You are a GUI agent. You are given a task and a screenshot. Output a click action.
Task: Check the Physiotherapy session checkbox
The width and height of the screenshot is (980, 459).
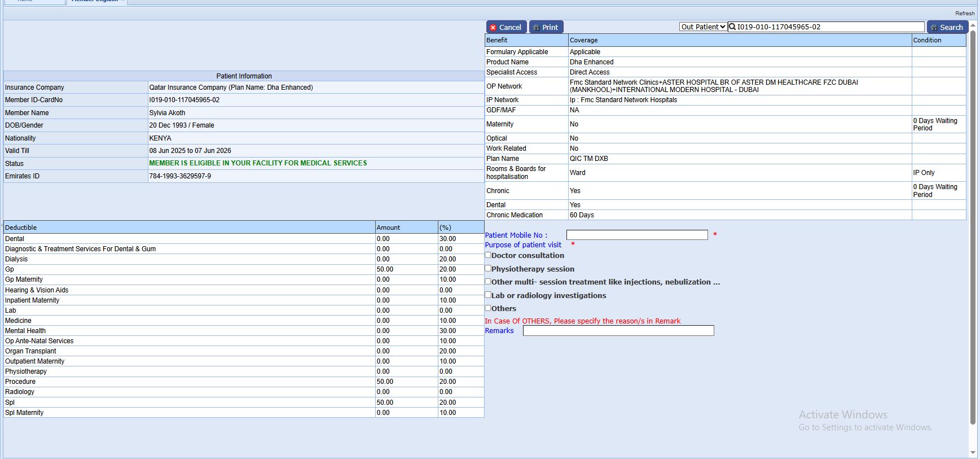pyautogui.click(x=489, y=269)
